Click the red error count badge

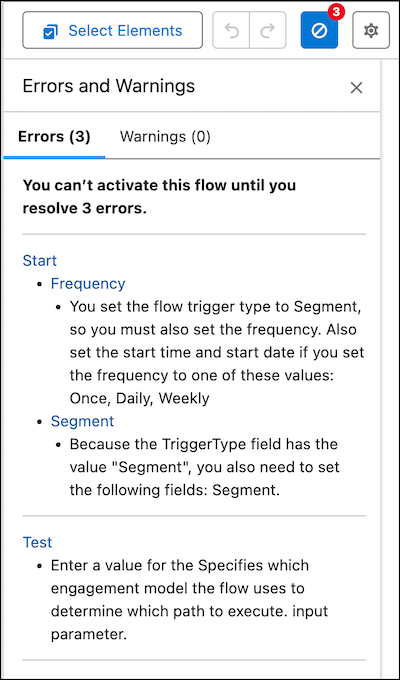pos(336,13)
